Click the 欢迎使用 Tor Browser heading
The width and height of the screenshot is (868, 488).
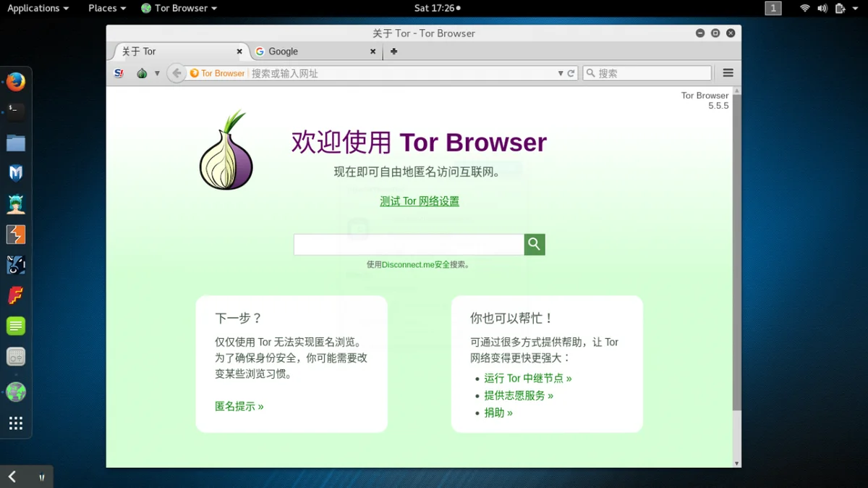419,142
